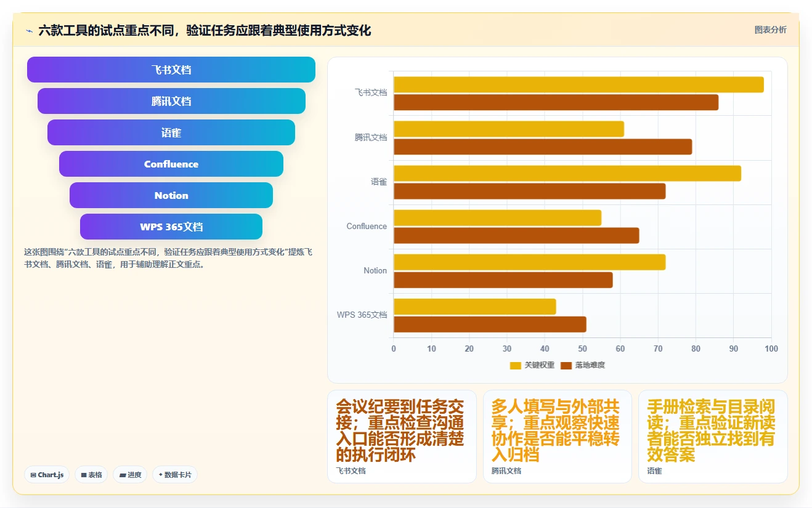Screen dimensions: 812x508
Task: Click 语雀 brown 落地难度 bar
Action: tap(530, 191)
